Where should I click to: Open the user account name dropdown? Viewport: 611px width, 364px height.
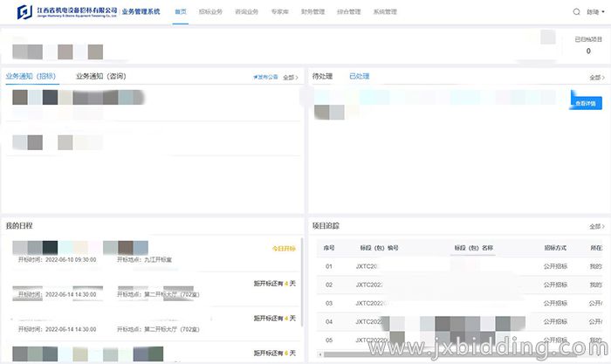click(x=594, y=12)
